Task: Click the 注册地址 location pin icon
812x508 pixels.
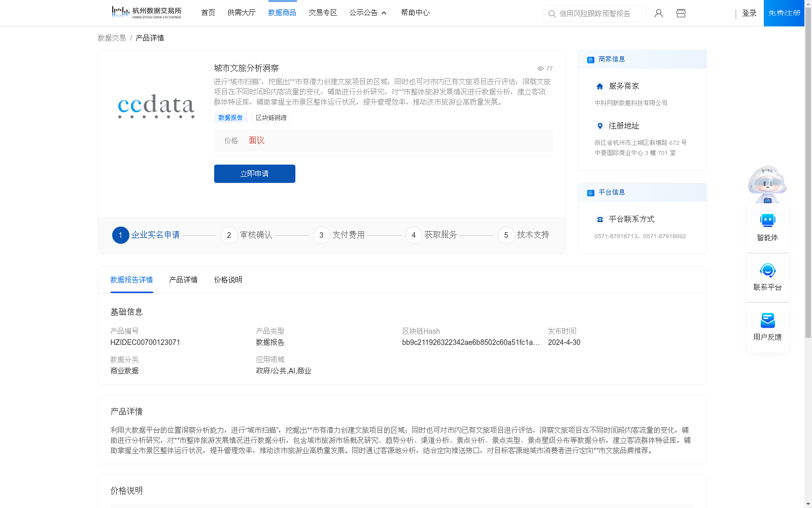Action: (600, 126)
